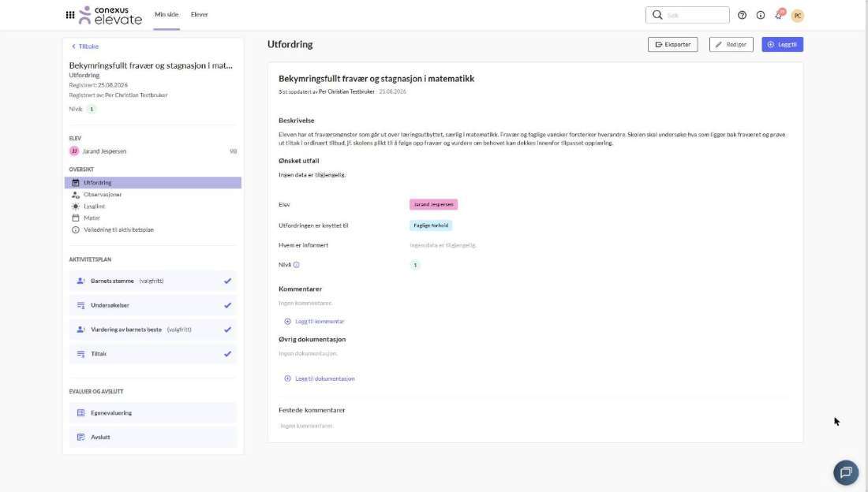Image resolution: width=868 pixels, height=492 pixels.
Task: Open Avslutt section
Action: (x=153, y=438)
